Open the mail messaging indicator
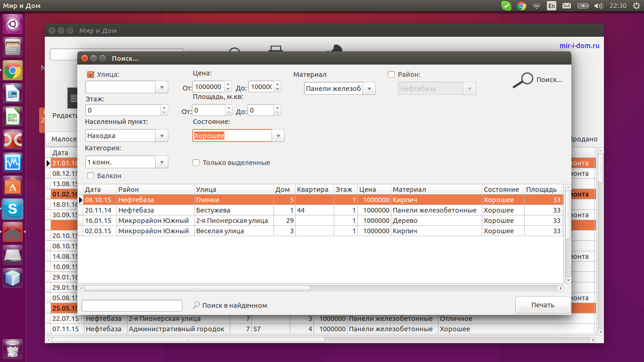The height and width of the screenshot is (362, 644). (566, 6)
